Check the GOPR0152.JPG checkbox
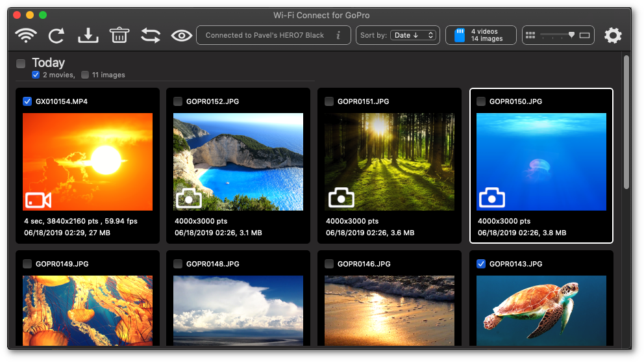The height and width of the screenshot is (362, 644). (x=178, y=101)
